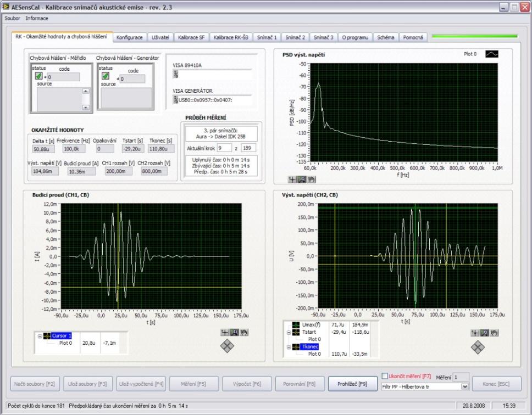Click the Tkonec Plot 0 value 110,7u
The width and height of the screenshot is (532, 415).
[339, 354]
